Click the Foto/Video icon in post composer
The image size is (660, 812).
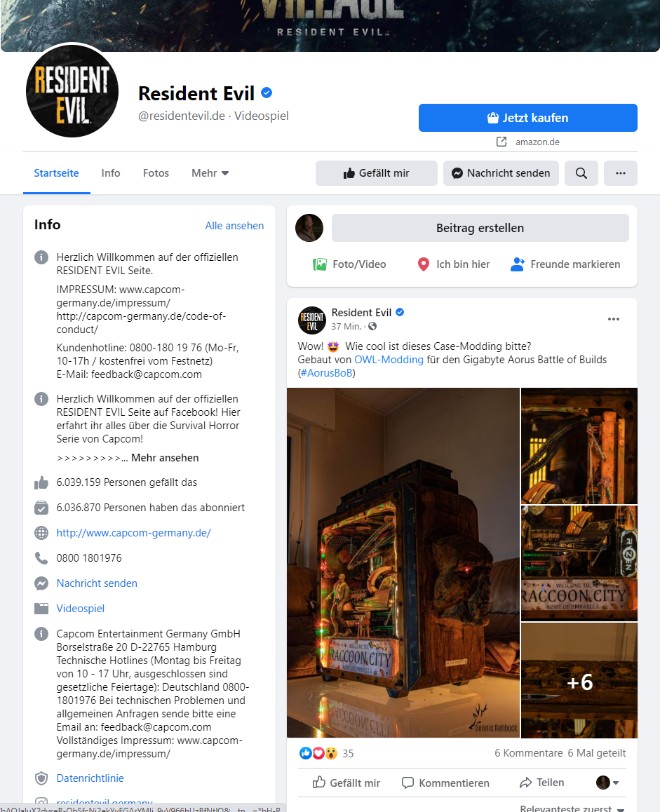[320, 264]
